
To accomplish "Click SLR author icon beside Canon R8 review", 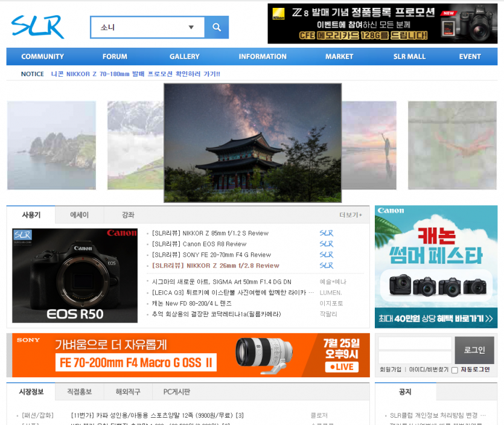I will (x=327, y=244).
